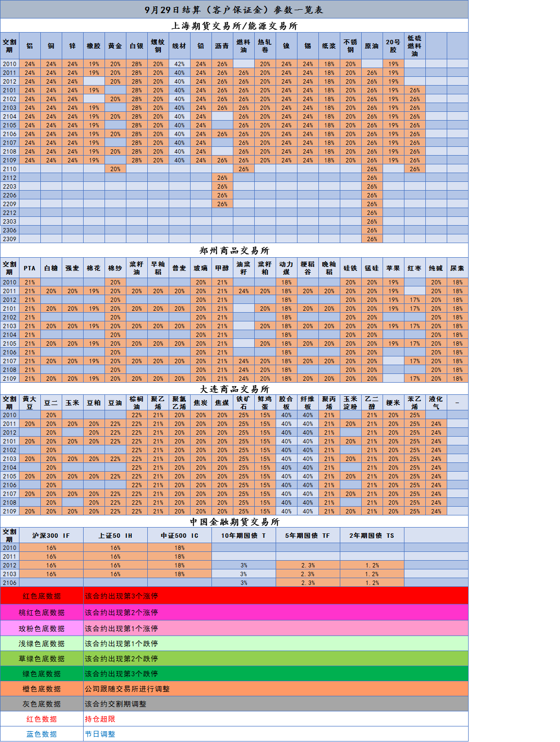Click the 2年期国债 TS column header

pyautogui.click(x=372, y=535)
